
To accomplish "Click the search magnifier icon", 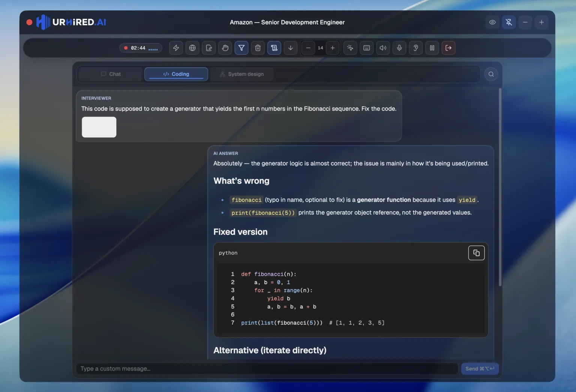I will (491, 74).
